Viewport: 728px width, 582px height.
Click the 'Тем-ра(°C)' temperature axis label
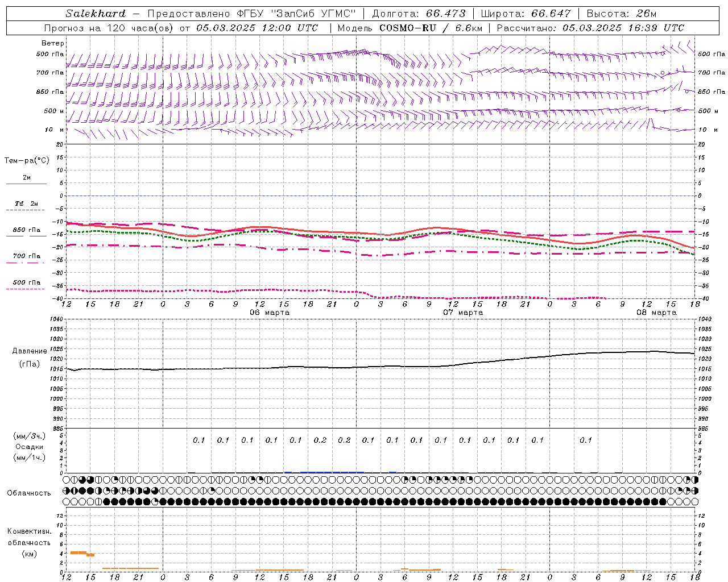27,160
